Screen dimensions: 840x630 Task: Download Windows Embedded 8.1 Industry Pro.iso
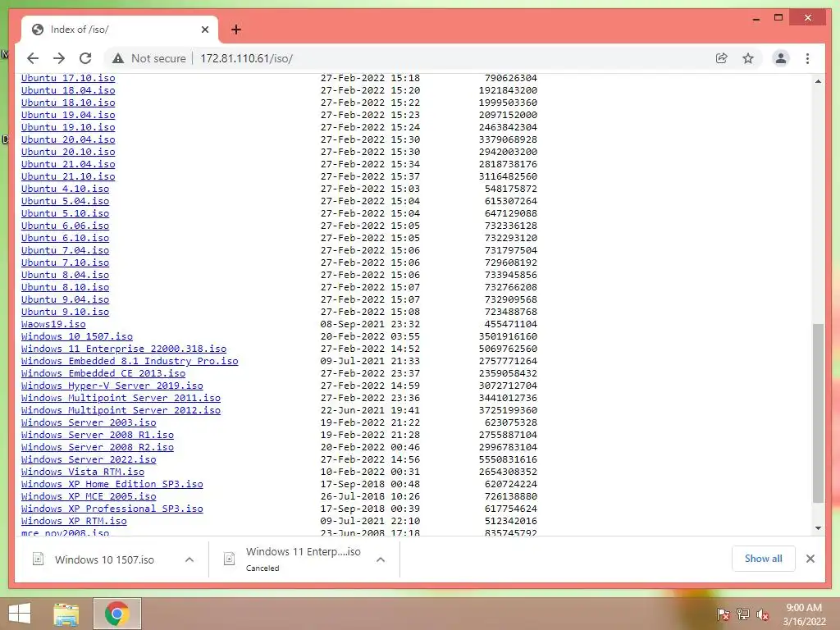[x=130, y=362]
